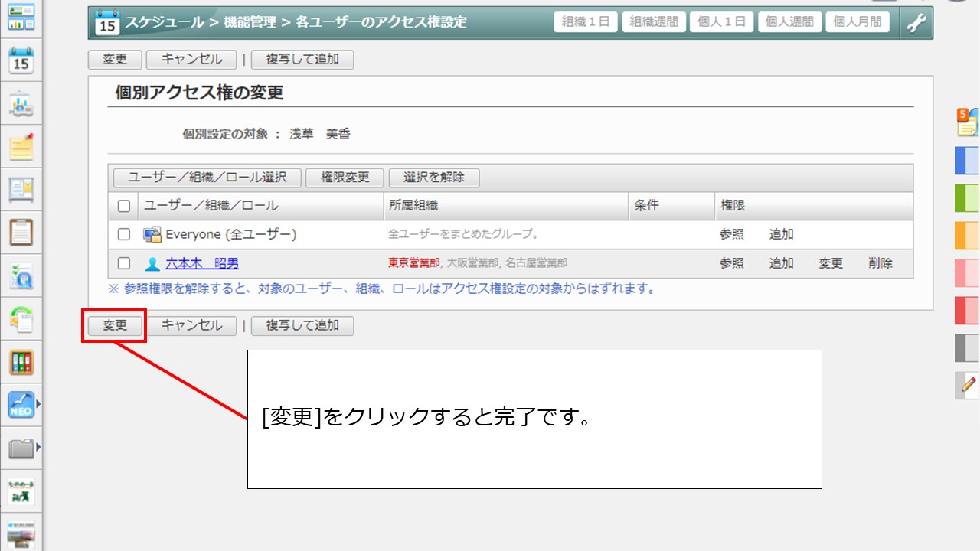Open the clipboard icon in sidebar
This screenshot has height=551, width=980.
tap(21, 231)
